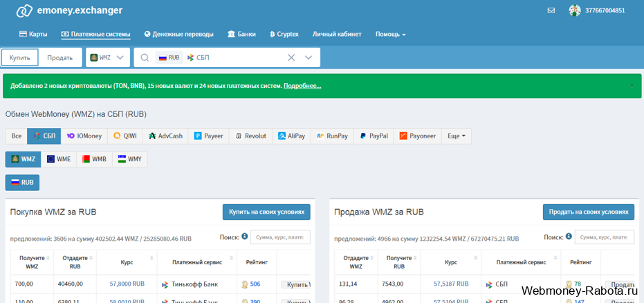This screenshot has height=303, width=644.
Task: Click the 7543,00 RUB amount cell
Action: pos(399,284)
